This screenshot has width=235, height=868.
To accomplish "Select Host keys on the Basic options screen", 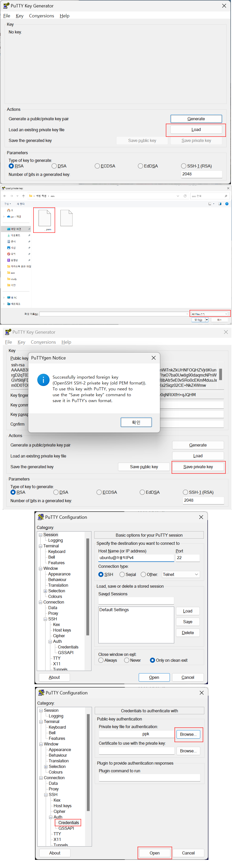I will [62, 630].
